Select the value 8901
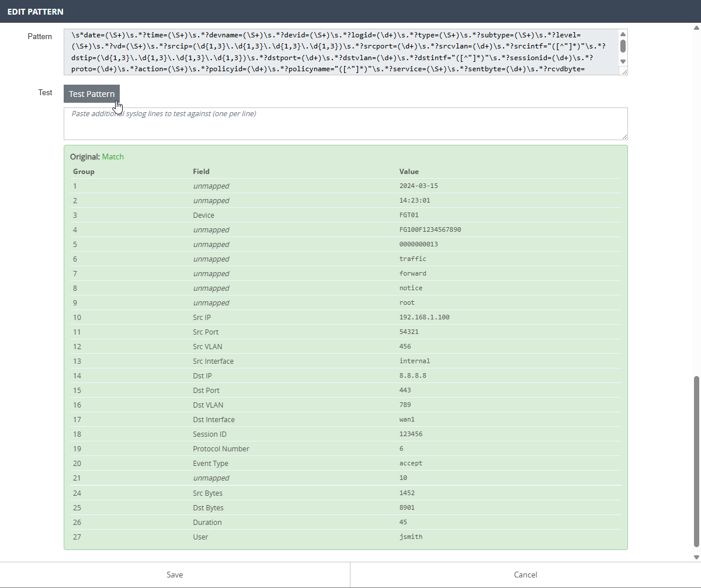Screen dimensions: 701x588 coord(407,507)
